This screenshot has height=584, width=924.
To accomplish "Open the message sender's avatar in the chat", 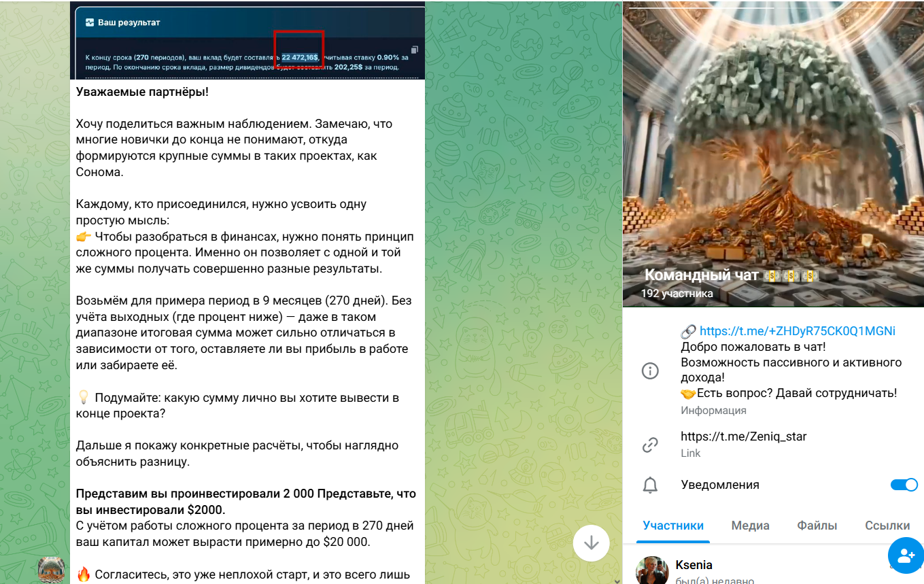I will pyautogui.click(x=51, y=570).
